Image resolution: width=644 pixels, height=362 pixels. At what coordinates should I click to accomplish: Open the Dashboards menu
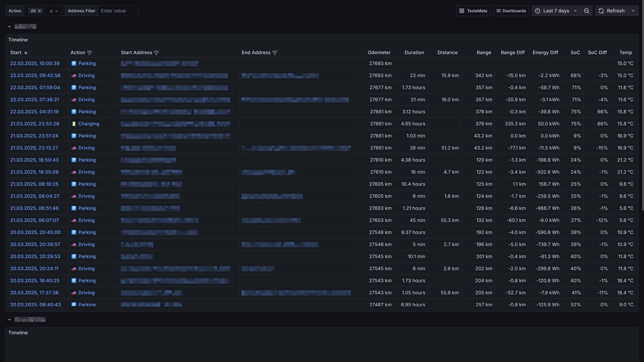[511, 11]
